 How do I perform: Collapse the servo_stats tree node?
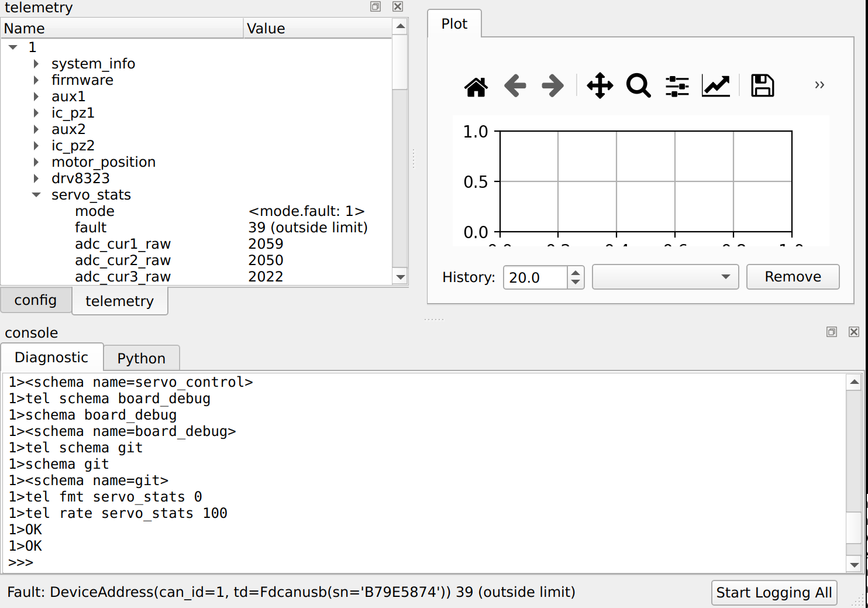[x=36, y=195]
